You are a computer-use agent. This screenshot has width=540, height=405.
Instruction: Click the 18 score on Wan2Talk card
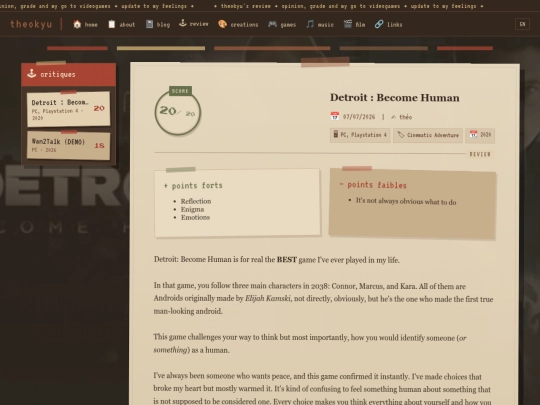click(100, 145)
